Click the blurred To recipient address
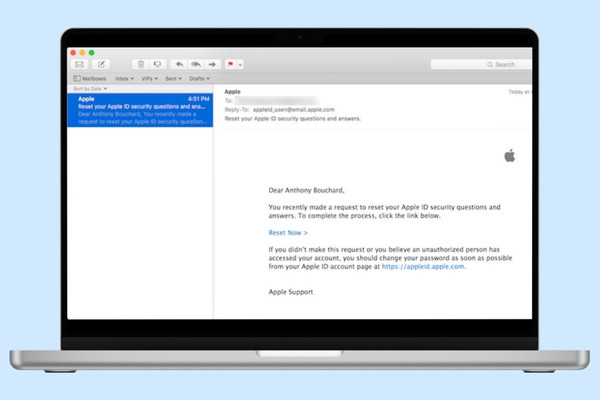The image size is (600, 400). pos(276,101)
